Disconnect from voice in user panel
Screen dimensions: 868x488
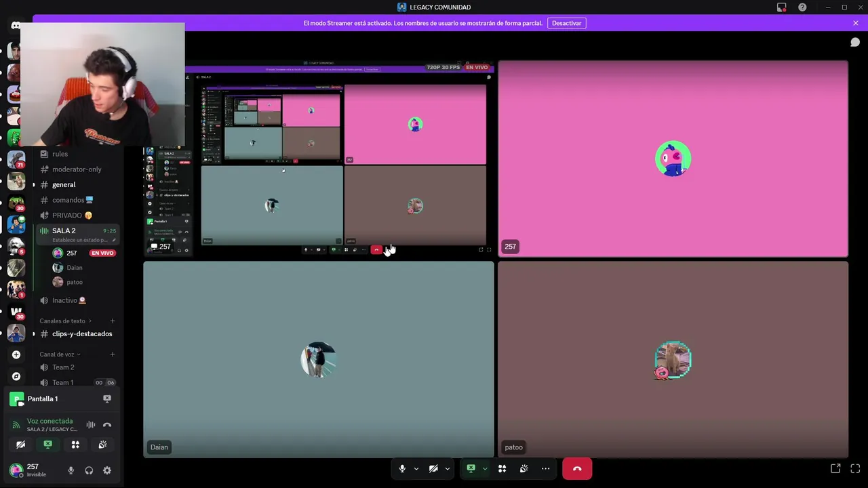click(106, 425)
